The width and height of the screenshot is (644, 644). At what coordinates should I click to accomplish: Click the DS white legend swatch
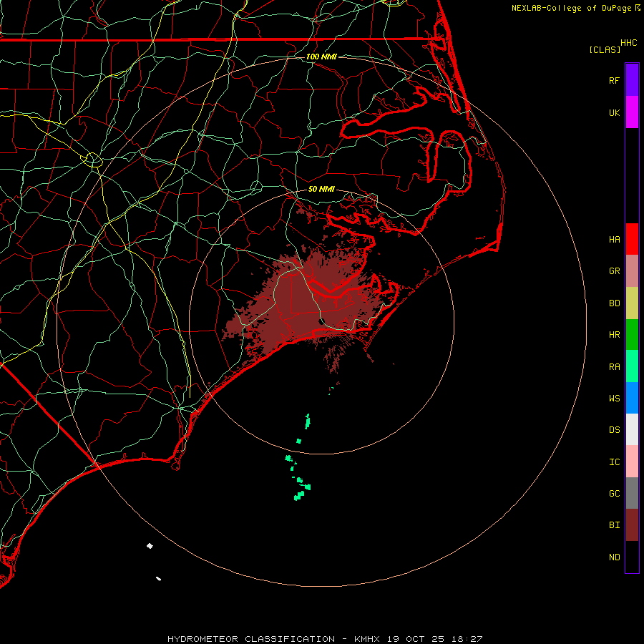632,429
